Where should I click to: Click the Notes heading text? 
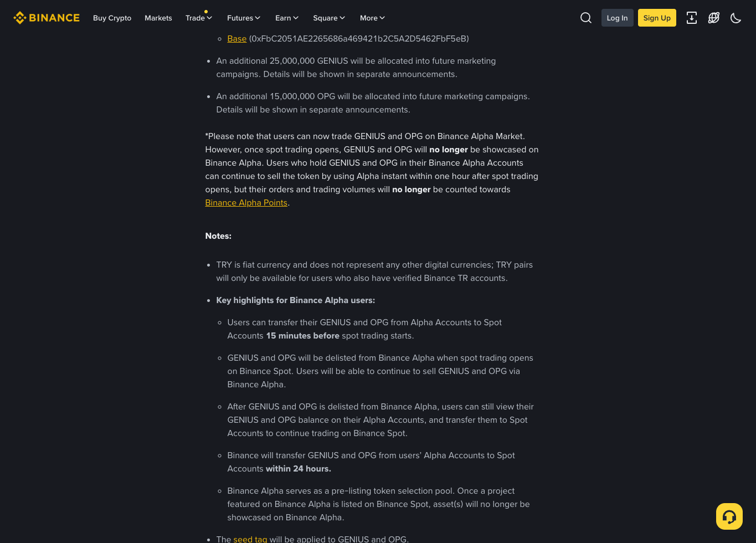coord(218,236)
